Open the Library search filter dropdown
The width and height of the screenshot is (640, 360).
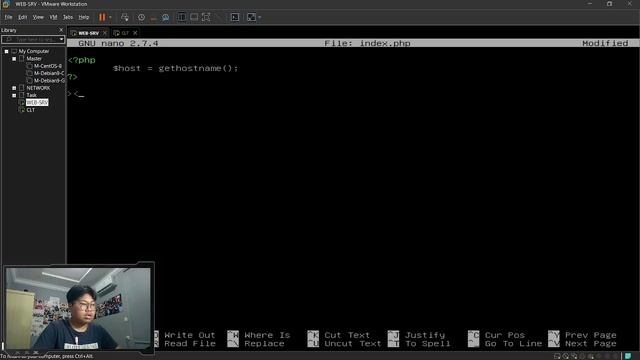(61, 39)
